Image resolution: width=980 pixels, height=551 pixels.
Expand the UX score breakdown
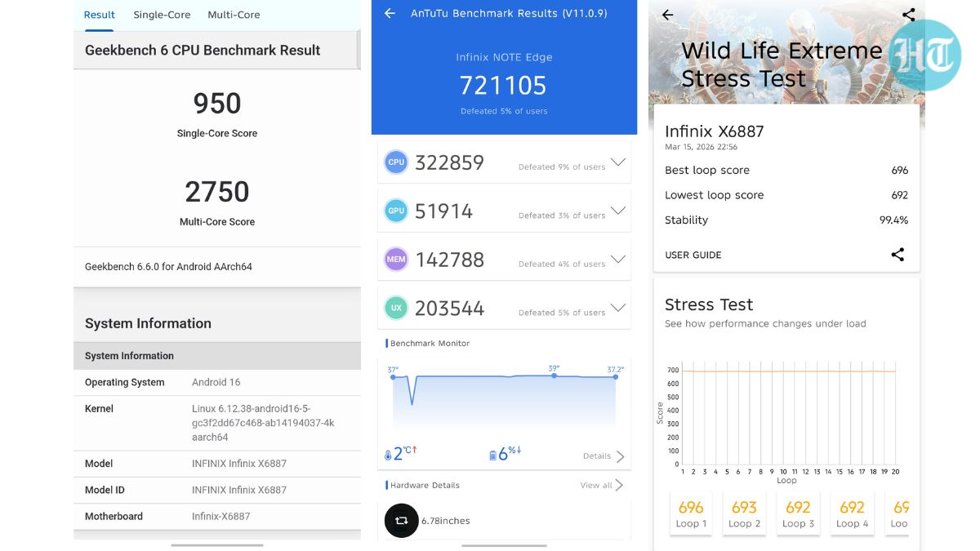pyautogui.click(x=618, y=309)
